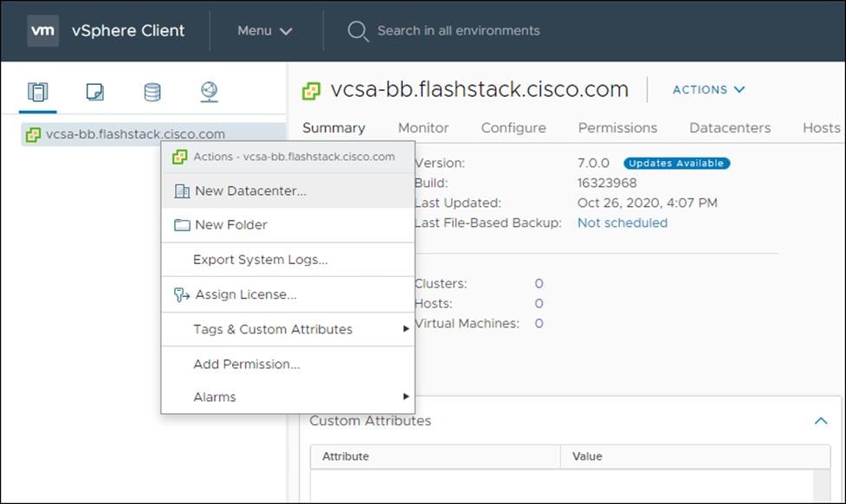
Task: Click the New Datacenter building icon
Action: pyautogui.click(x=182, y=191)
